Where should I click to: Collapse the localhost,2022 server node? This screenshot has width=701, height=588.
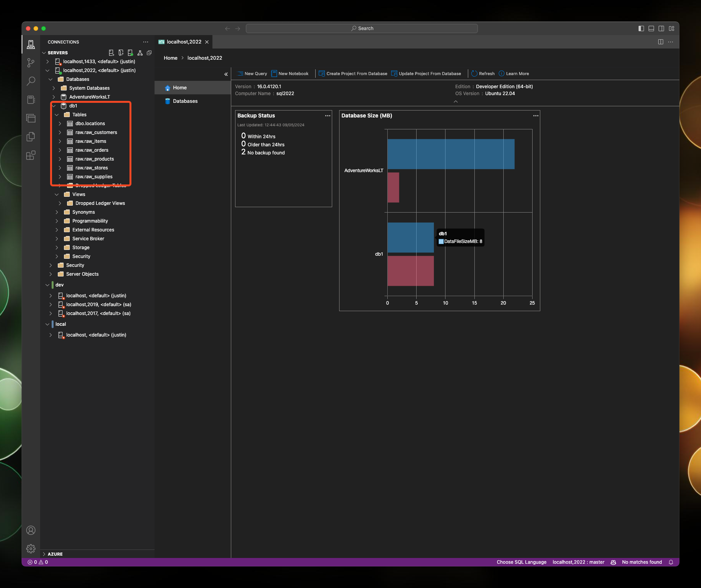pos(47,70)
